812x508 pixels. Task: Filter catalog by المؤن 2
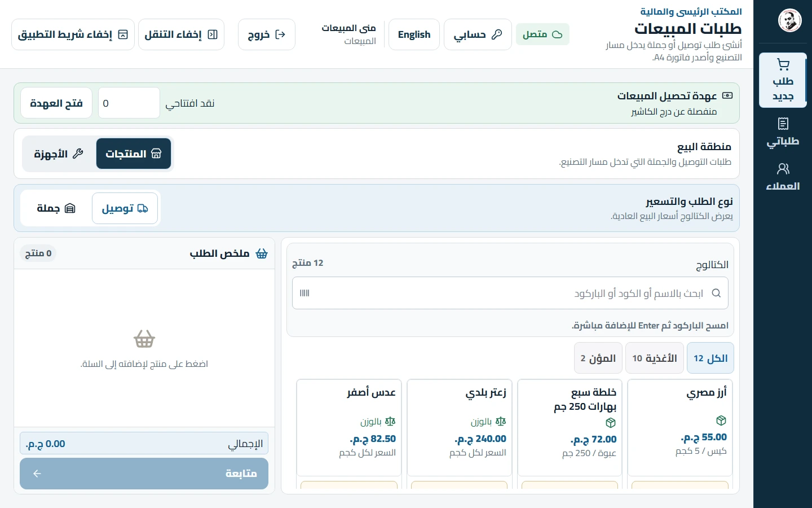point(598,358)
